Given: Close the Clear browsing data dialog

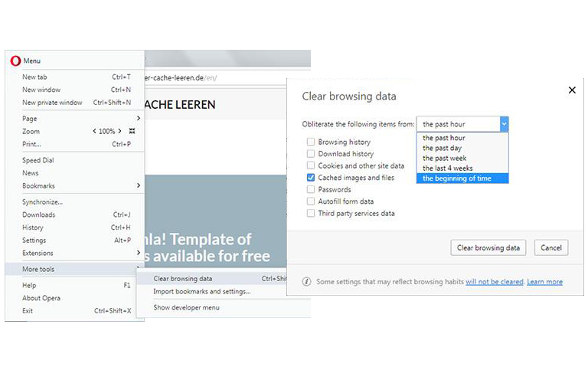Looking at the screenshot, I should pos(571,90).
